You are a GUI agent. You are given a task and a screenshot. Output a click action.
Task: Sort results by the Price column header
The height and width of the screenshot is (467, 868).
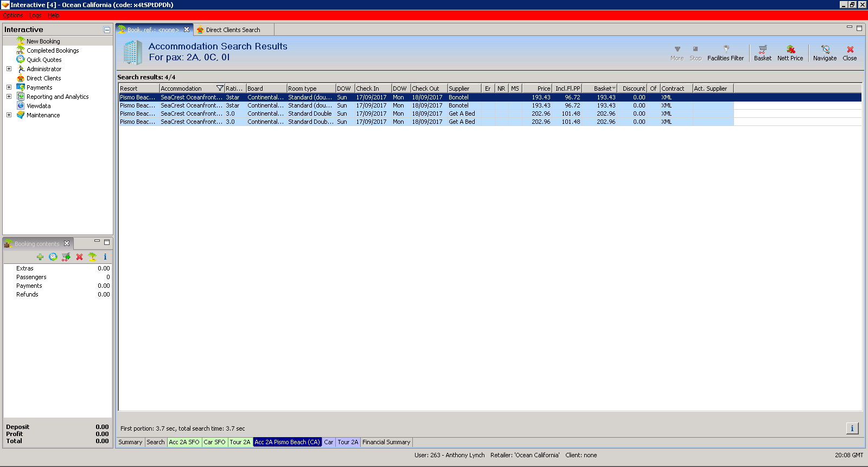click(x=537, y=89)
